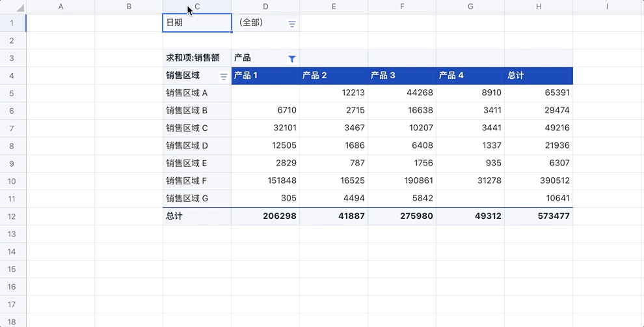The height and width of the screenshot is (327, 644).
Task: Open the 日期 filter dropdown icon
Action: coord(291,24)
